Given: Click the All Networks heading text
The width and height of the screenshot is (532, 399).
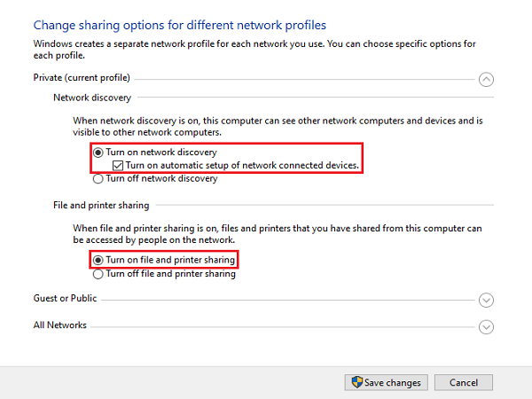Looking at the screenshot, I should [x=60, y=325].
